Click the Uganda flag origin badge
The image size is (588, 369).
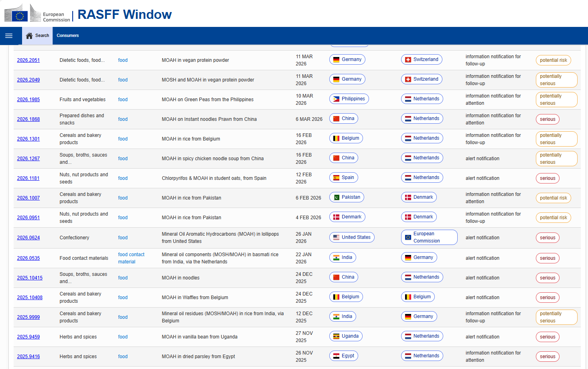pos(346,336)
